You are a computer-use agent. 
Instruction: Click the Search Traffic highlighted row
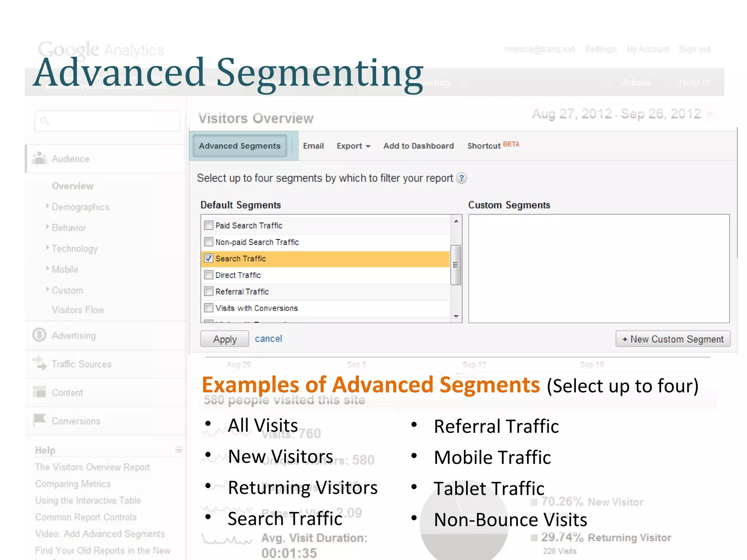coord(325,258)
